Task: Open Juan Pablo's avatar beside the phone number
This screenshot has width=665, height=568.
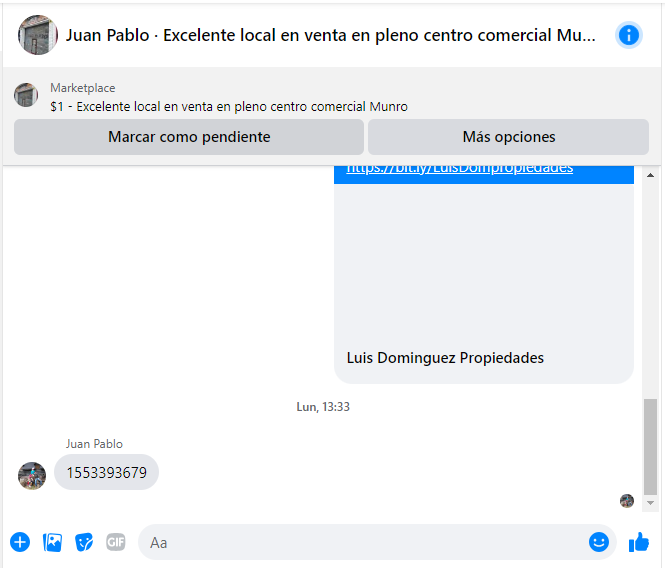Action: (32, 476)
